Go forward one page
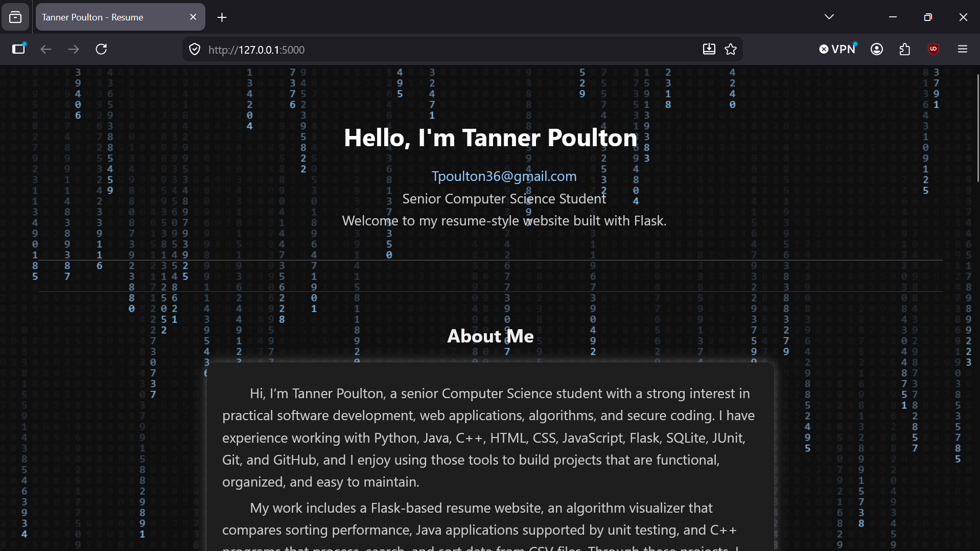The width and height of the screenshot is (980, 551). (74, 49)
